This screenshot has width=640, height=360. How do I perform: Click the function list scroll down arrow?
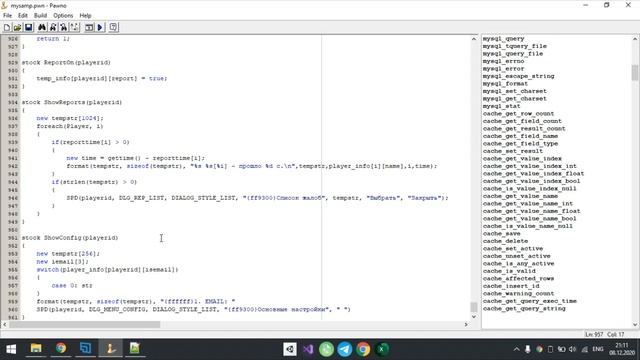pos(635,324)
